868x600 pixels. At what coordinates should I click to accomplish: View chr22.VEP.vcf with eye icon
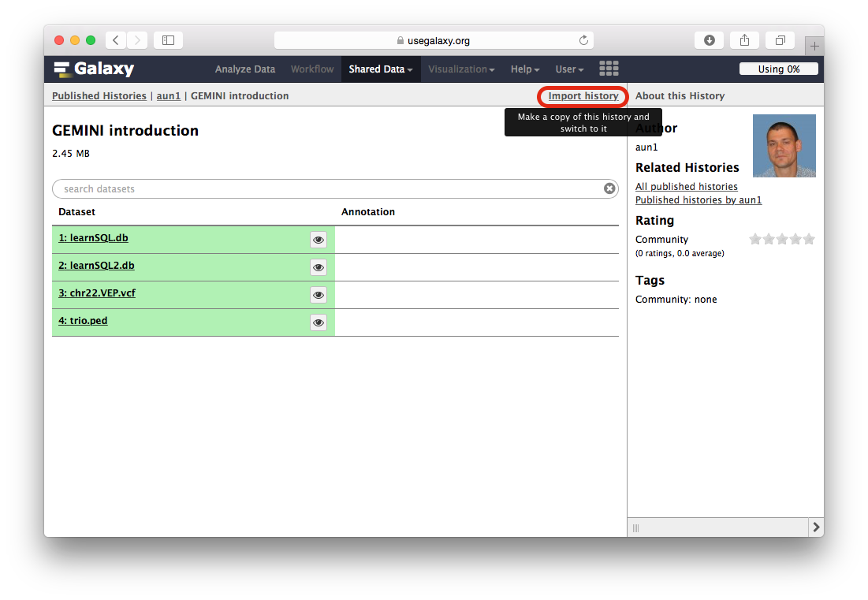319,295
